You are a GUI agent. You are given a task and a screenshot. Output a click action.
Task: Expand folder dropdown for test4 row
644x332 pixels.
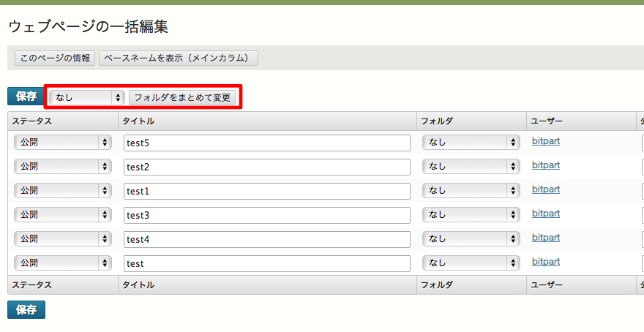coord(471,239)
